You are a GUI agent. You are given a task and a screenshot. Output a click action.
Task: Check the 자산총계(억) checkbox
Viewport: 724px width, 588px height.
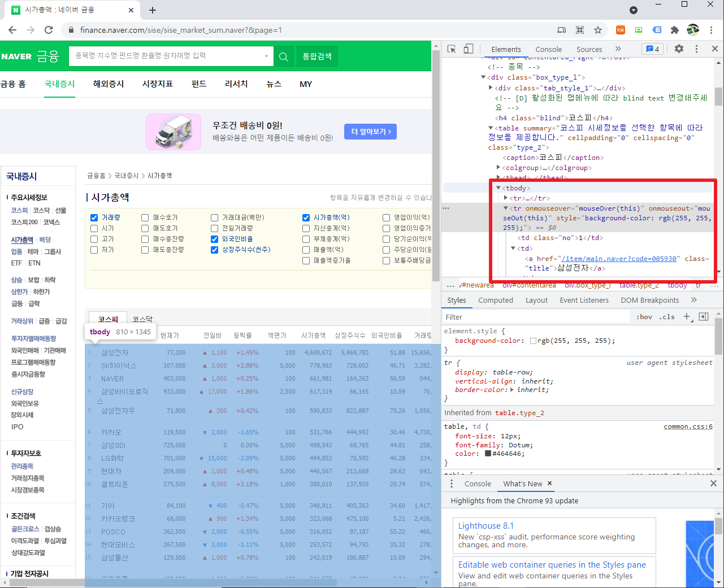click(x=306, y=228)
